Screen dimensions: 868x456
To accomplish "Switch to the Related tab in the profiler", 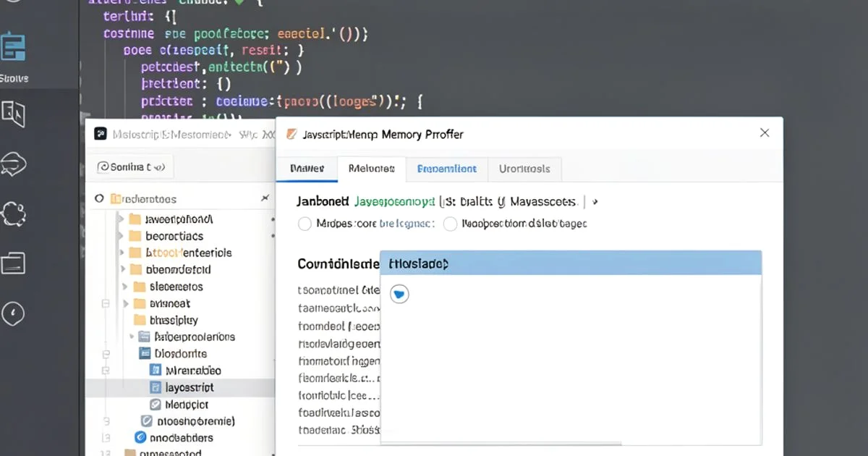I will coord(371,169).
